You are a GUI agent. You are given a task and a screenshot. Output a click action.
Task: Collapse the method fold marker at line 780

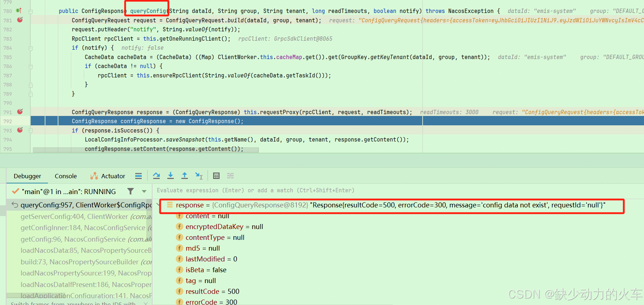click(x=31, y=12)
